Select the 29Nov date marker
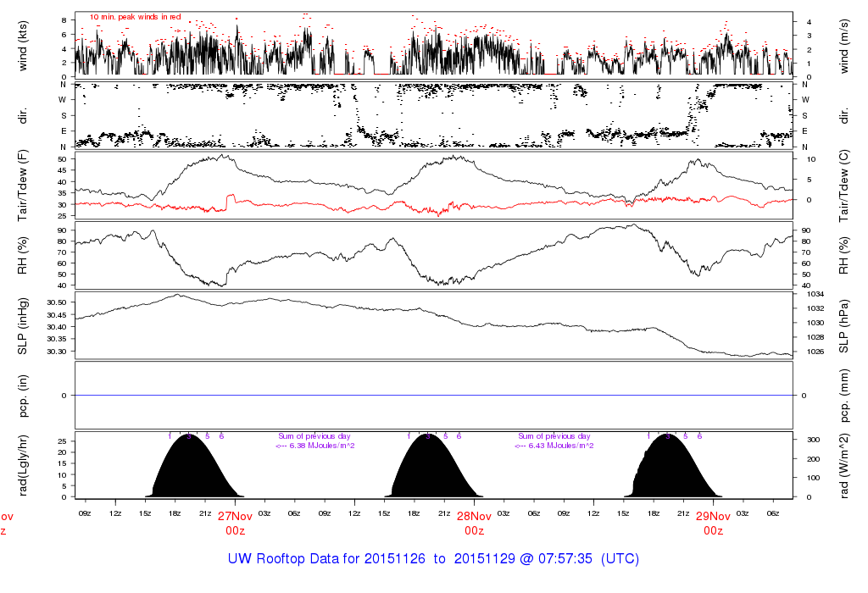The width and height of the screenshot is (868, 593). pos(713,516)
